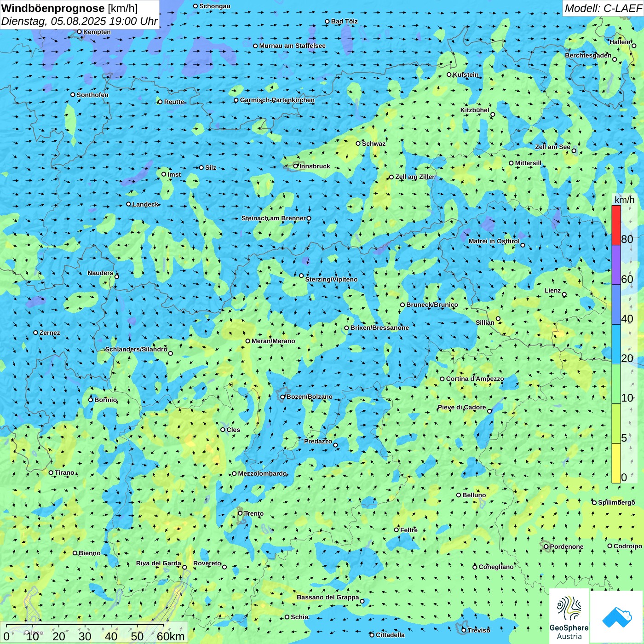Click the Bruneck/Brunico label
This screenshot has height=644, width=644.
tap(432, 305)
